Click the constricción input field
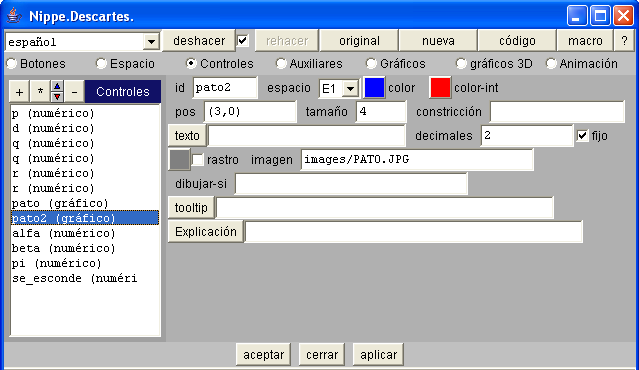Screen dimensions: 639x370 [557, 112]
